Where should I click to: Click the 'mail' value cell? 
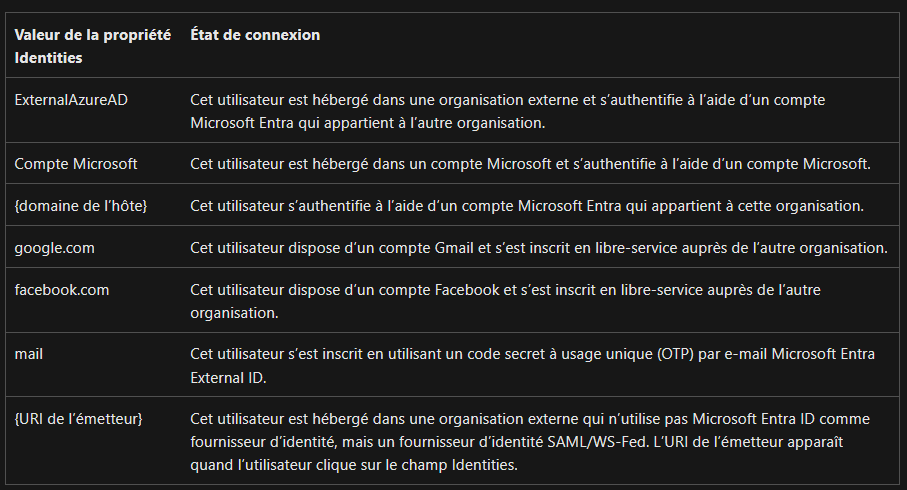(x=29, y=353)
